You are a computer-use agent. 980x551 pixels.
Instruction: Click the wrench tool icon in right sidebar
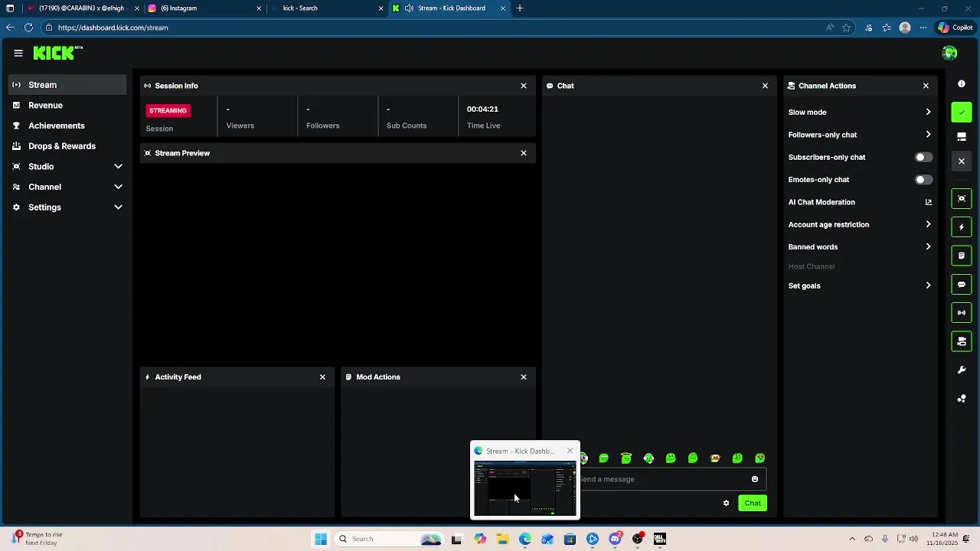962,370
